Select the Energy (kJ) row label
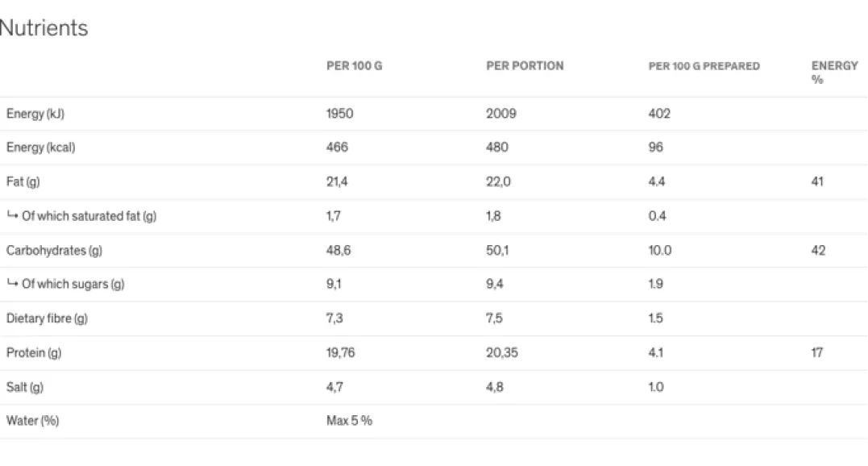Viewport: 868px width, 466px height. (35, 114)
